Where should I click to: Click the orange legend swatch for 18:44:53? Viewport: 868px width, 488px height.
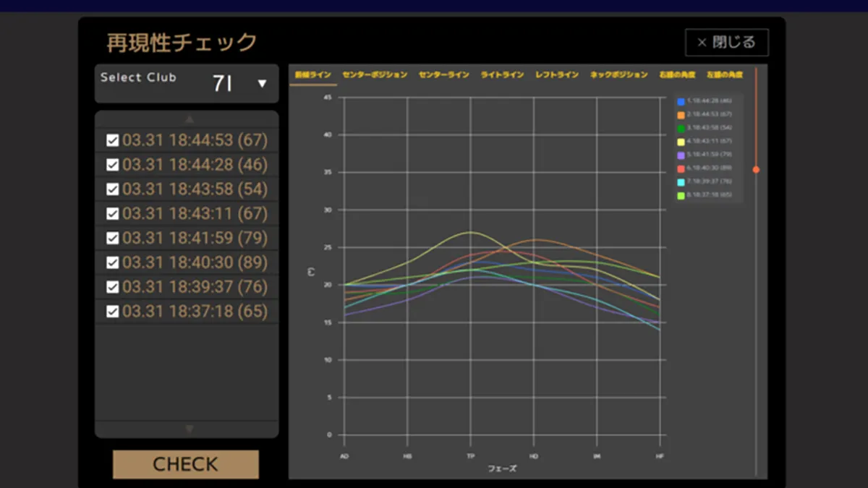[x=681, y=115]
